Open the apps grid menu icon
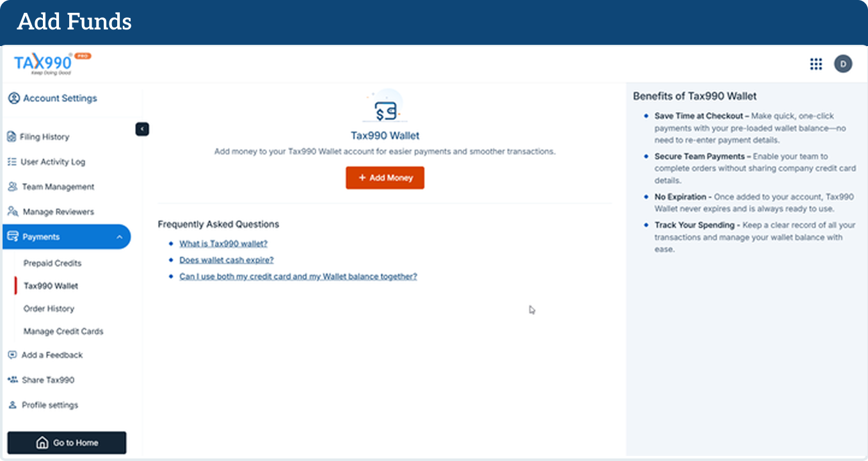 [816, 64]
